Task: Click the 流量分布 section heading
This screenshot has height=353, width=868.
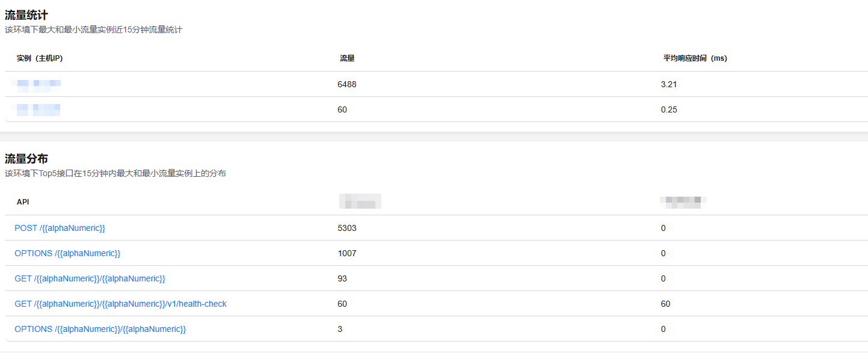Action: pos(26,159)
